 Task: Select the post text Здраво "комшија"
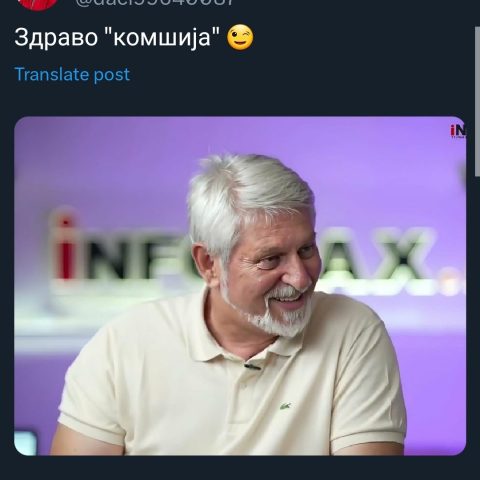click(117, 37)
